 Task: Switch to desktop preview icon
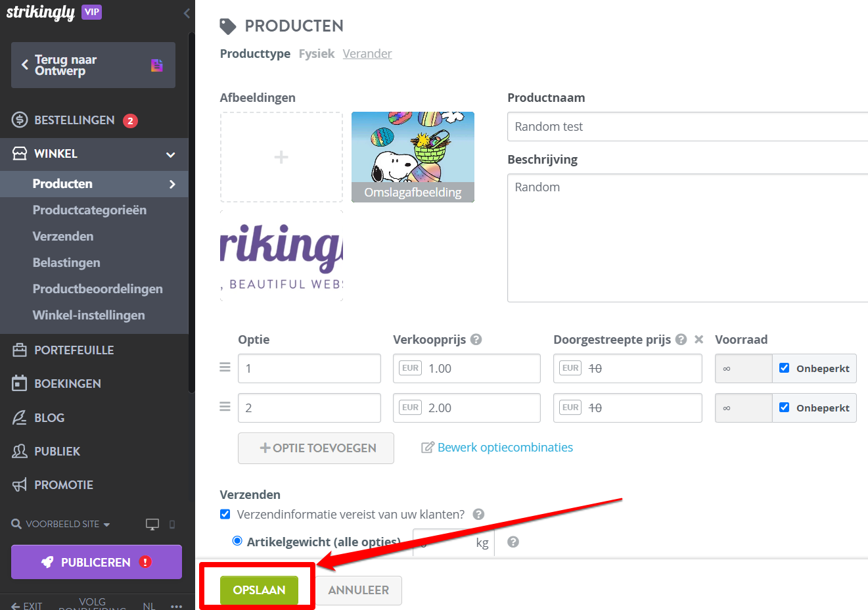(x=152, y=525)
